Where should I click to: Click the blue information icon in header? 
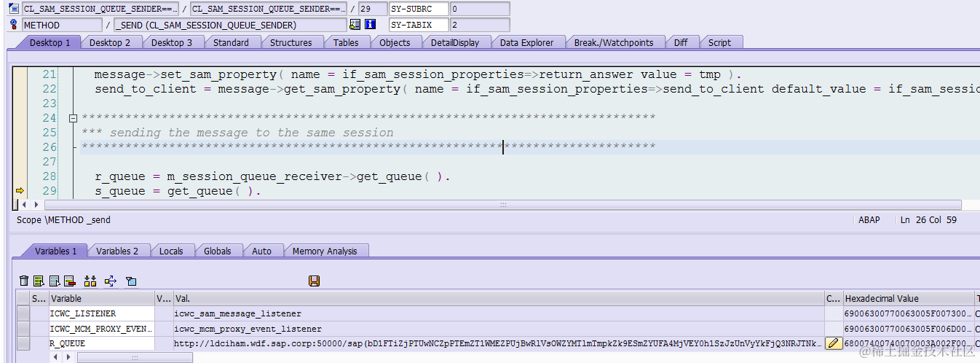[370, 25]
